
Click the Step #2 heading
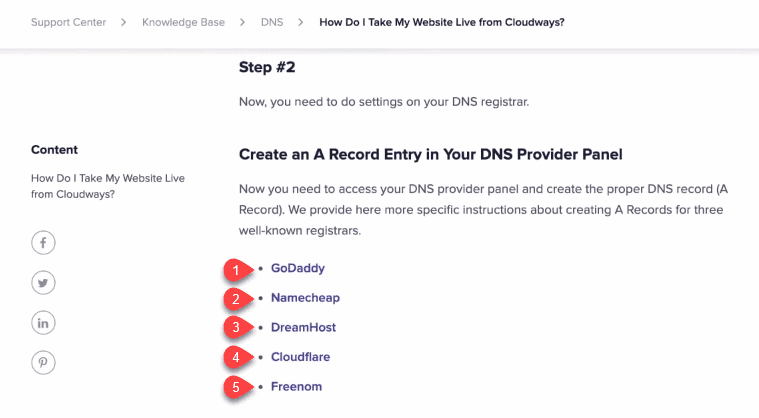click(267, 68)
